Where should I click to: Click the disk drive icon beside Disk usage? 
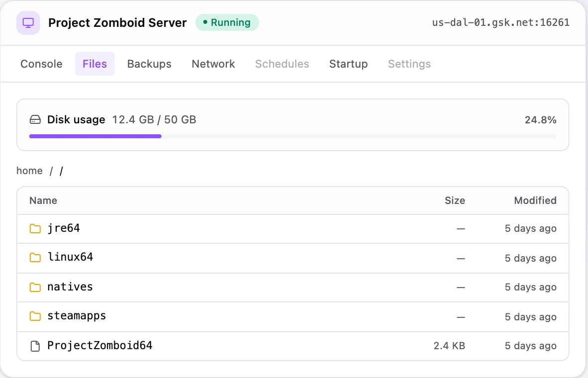[x=35, y=120]
